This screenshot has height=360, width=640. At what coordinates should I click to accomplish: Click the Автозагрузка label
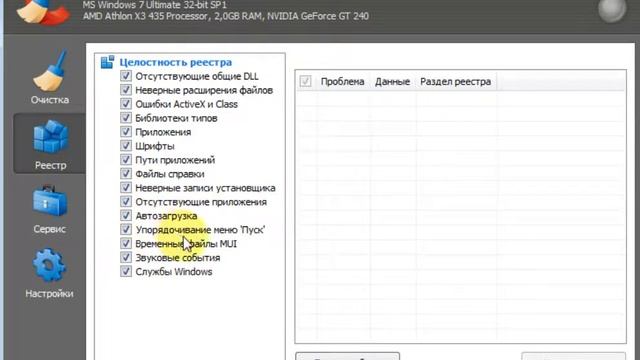tap(166, 216)
